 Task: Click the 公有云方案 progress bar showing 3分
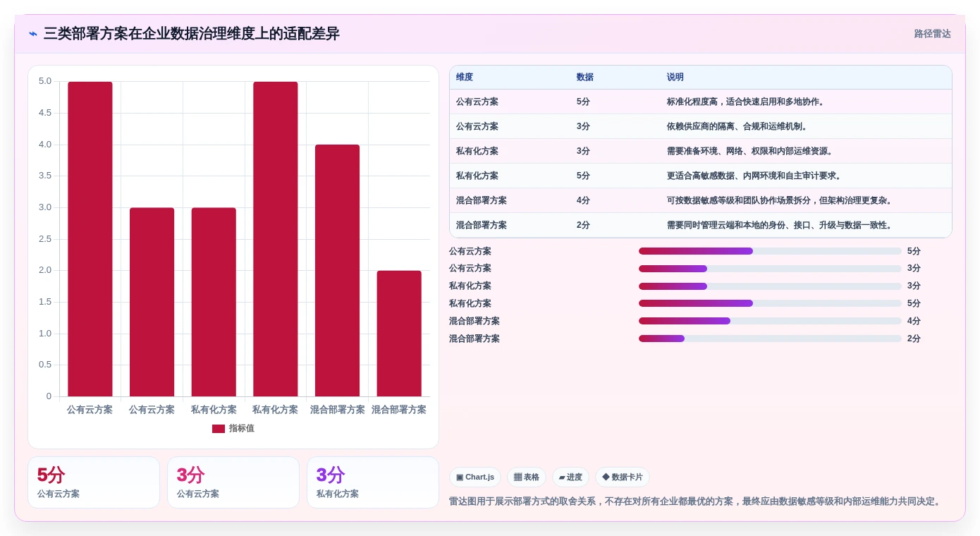pyautogui.click(x=770, y=269)
